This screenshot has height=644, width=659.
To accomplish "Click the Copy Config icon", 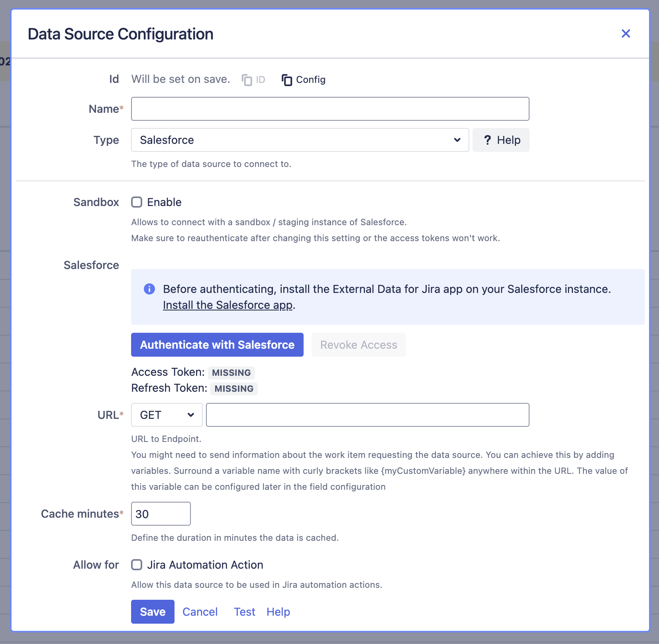I will point(287,80).
